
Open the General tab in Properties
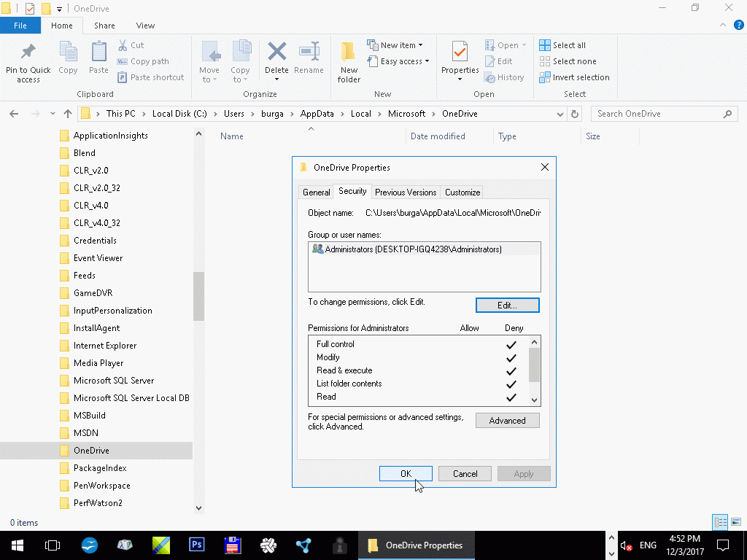(x=316, y=192)
